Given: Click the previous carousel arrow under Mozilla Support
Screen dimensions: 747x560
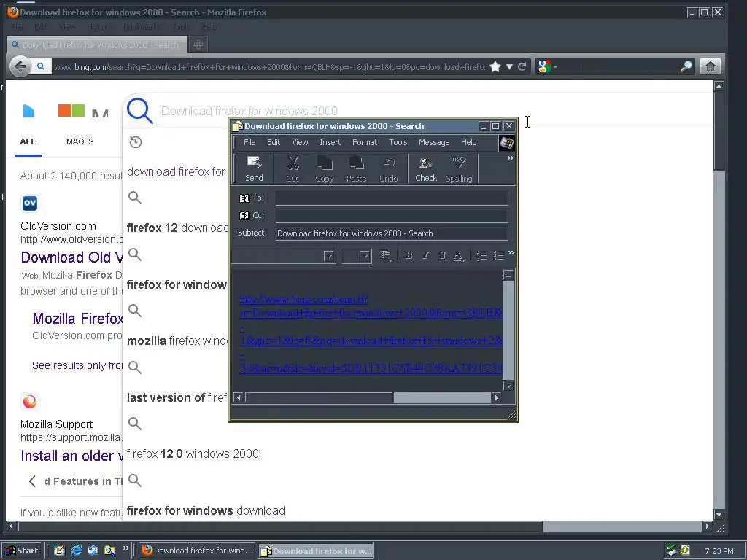Looking at the screenshot, I should 32,481.
